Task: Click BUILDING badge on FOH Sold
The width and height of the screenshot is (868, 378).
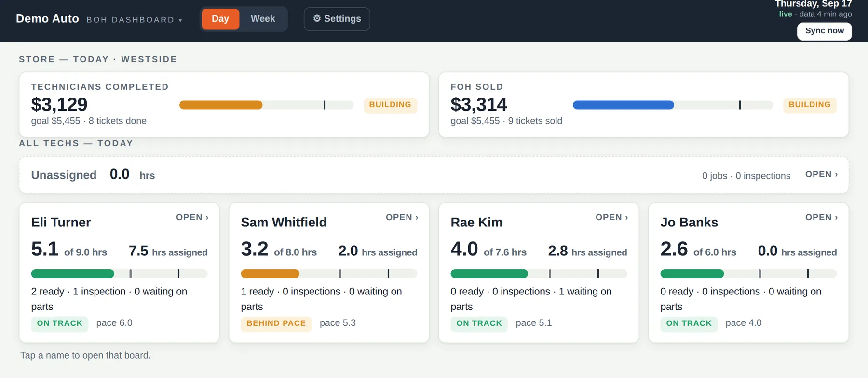Action: tap(810, 105)
